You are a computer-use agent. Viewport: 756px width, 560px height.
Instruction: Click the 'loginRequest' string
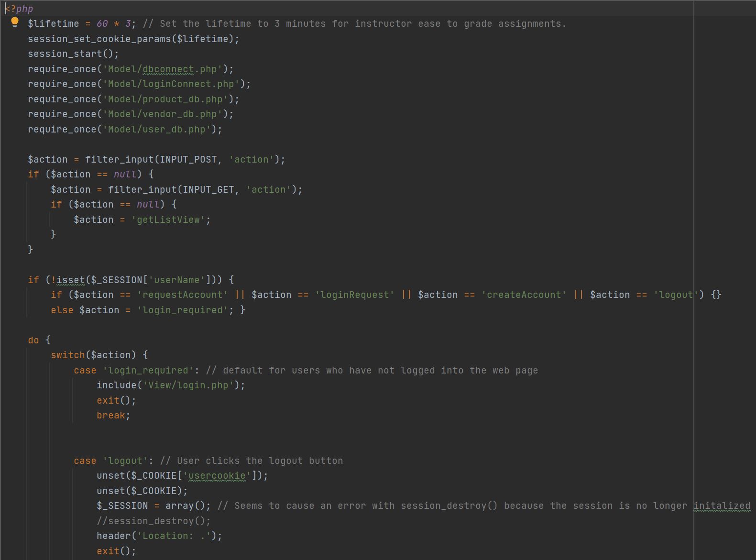354,295
